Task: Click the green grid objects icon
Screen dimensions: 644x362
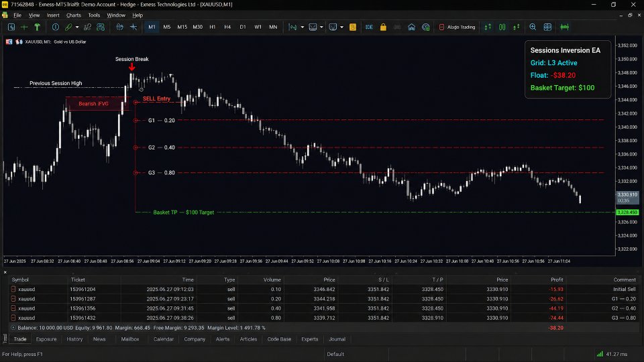Action: 101,27
